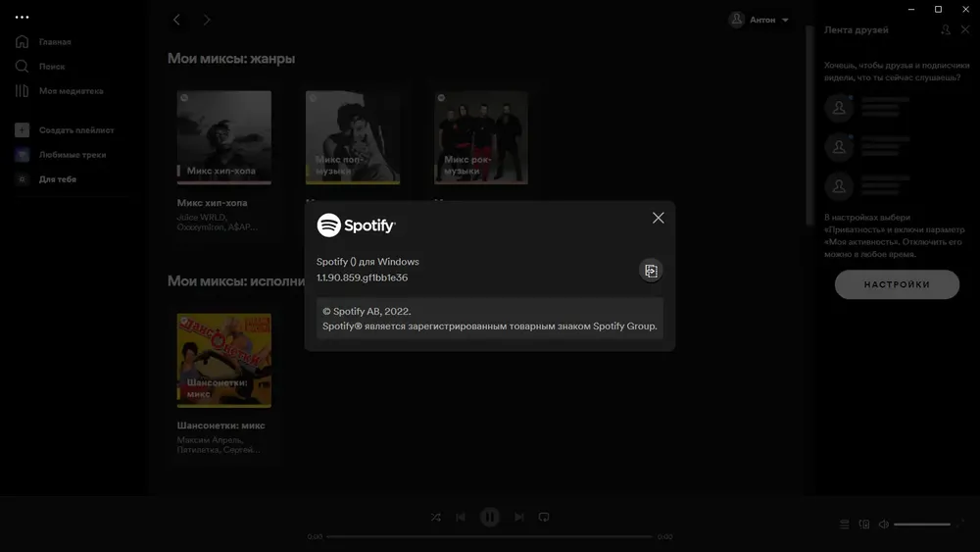Toggle shuffle playback
This screenshot has height=552, width=980.
click(x=436, y=517)
